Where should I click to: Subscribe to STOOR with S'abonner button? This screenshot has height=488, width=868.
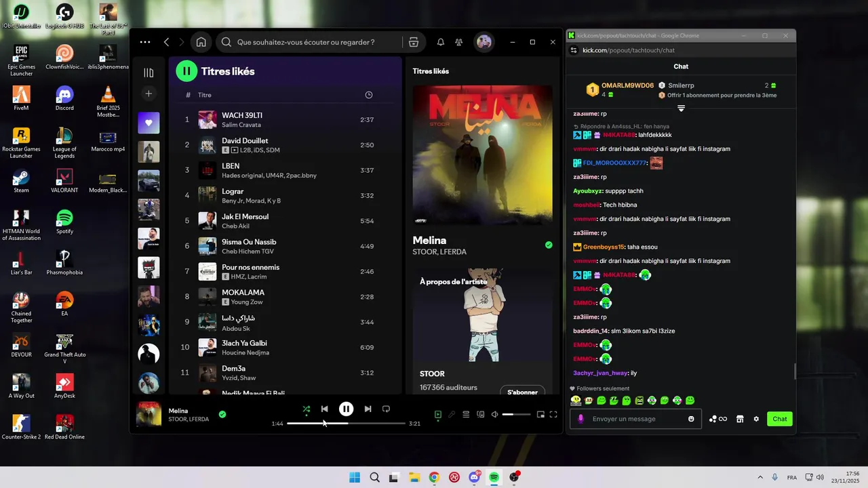pos(522,392)
